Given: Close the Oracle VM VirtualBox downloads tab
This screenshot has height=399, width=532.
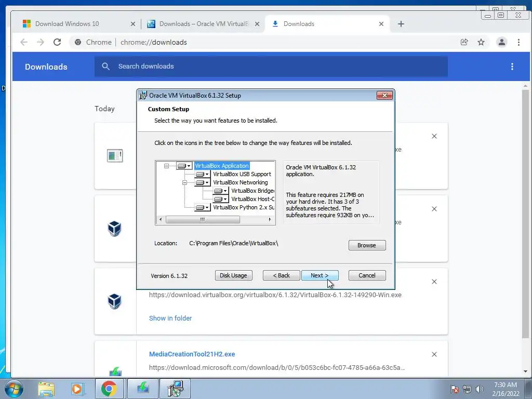Looking at the screenshot, I should pos(257,24).
